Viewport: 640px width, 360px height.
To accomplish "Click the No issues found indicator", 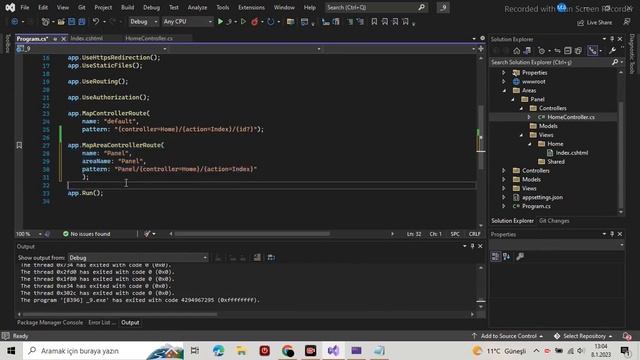I will [87, 234].
